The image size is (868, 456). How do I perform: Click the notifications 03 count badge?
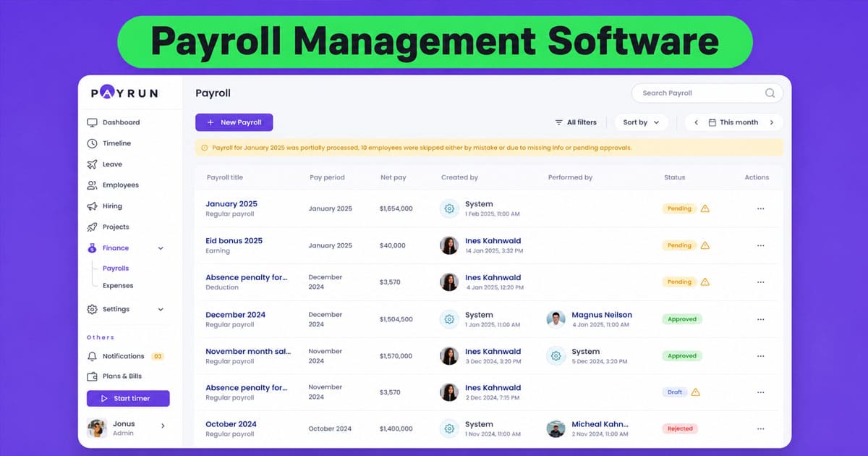157,356
